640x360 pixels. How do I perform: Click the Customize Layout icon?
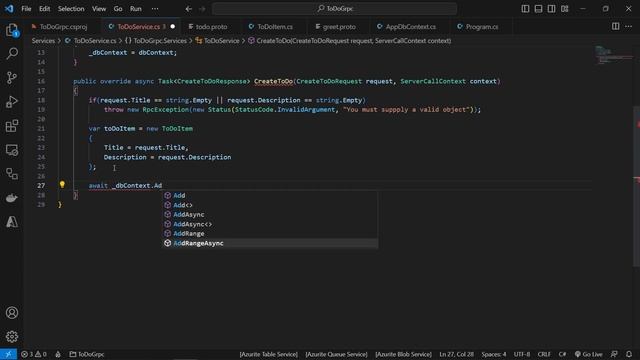point(564,9)
